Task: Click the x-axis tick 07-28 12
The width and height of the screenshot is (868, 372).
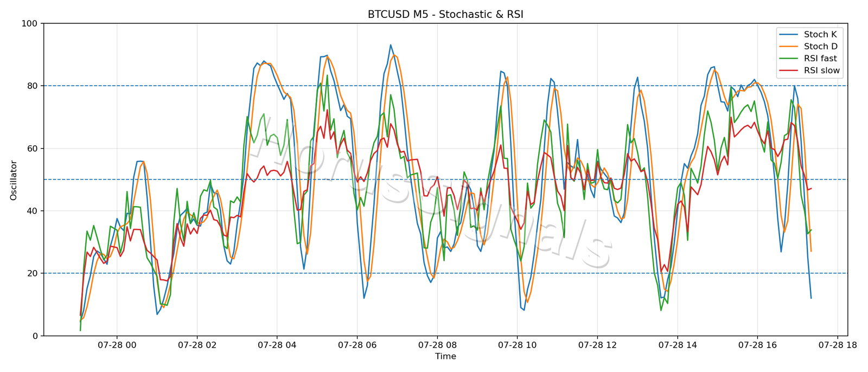Action: click(597, 345)
